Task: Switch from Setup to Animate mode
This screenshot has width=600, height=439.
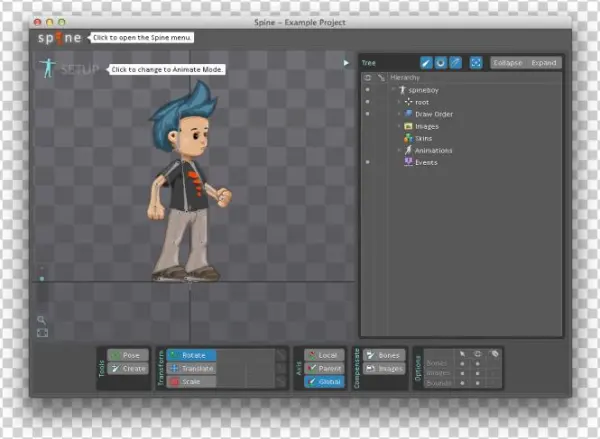Action: (70, 69)
